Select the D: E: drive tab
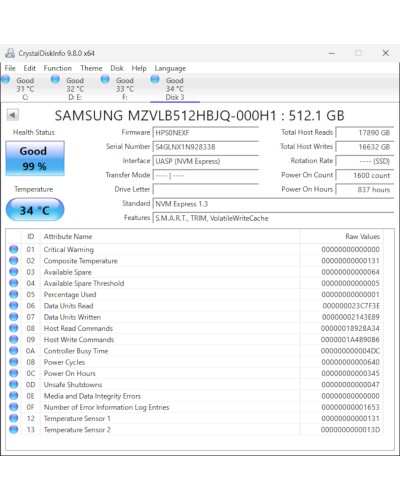The height and width of the screenshot is (500, 400). tap(75, 89)
